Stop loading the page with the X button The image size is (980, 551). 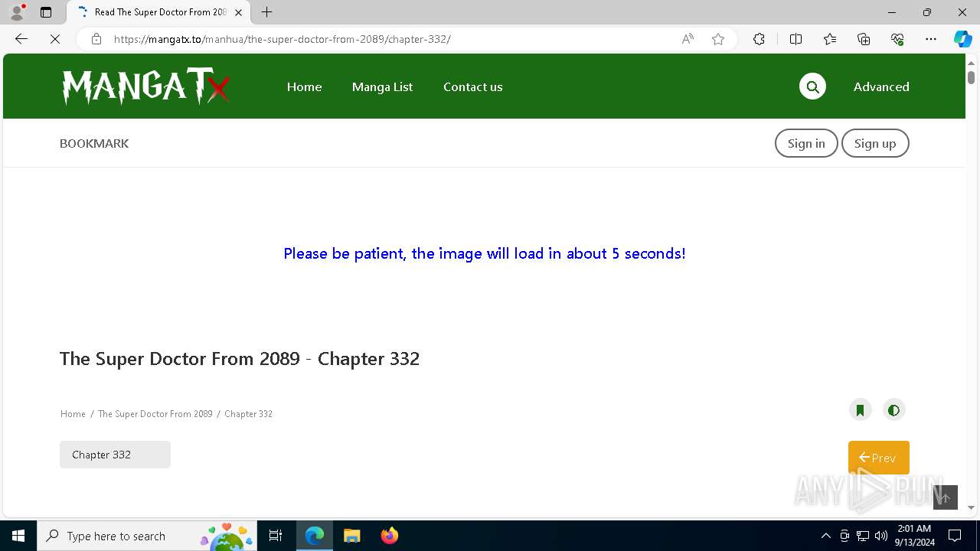pos(55,39)
